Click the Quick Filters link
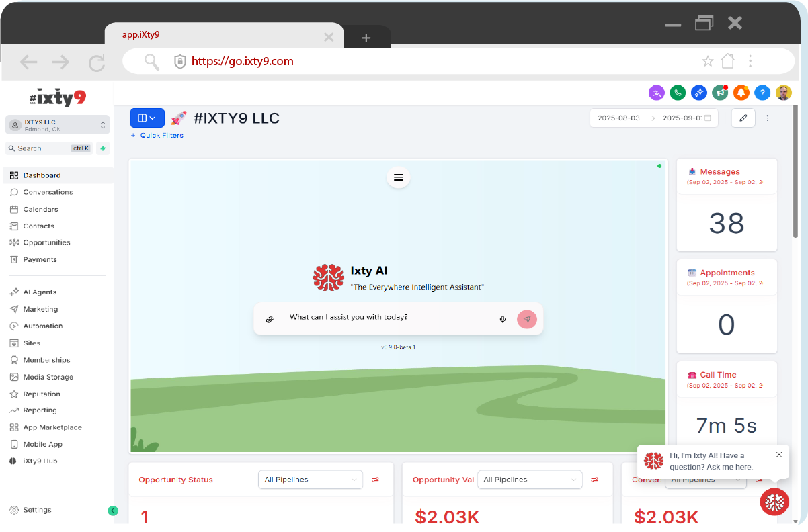The height and width of the screenshot is (532, 808). pos(157,136)
